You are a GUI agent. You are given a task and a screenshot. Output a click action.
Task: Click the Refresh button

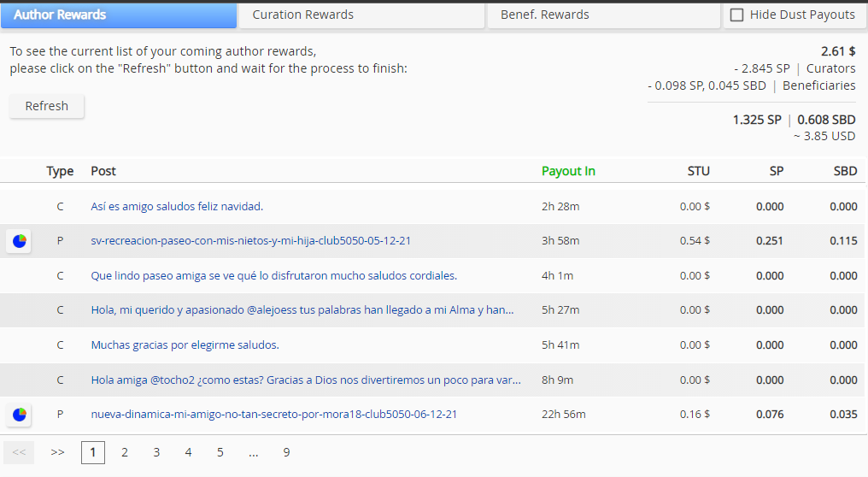click(46, 106)
